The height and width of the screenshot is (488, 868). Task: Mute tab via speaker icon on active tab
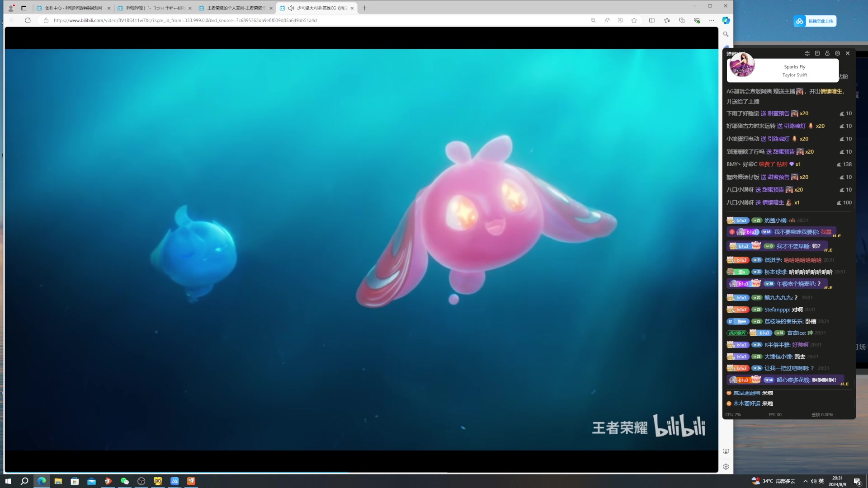pyautogui.click(x=291, y=8)
